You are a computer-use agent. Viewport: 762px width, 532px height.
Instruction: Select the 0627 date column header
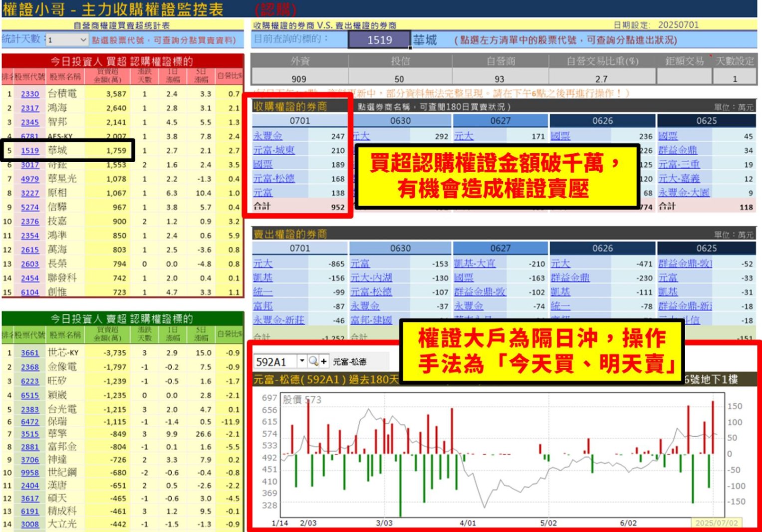(502, 121)
